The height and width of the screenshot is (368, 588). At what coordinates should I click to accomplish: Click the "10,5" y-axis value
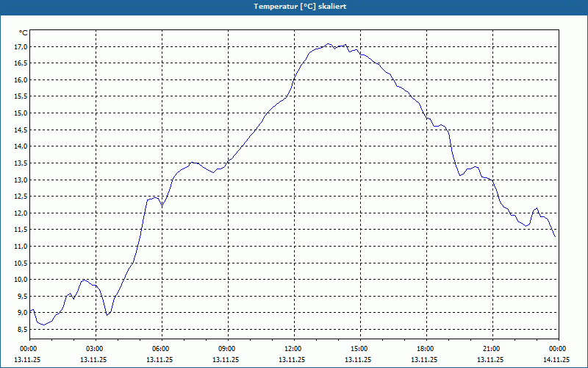21,263
